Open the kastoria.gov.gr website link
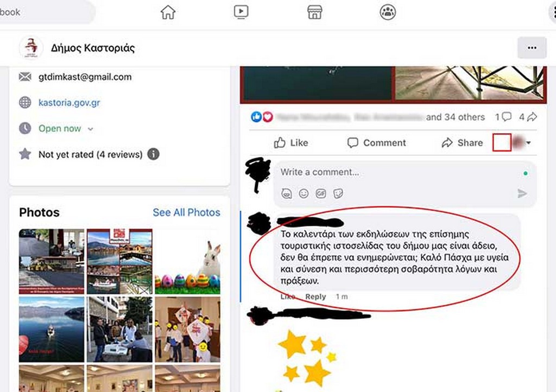The width and height of the screenshot is (556, 392). pos(69,103)
